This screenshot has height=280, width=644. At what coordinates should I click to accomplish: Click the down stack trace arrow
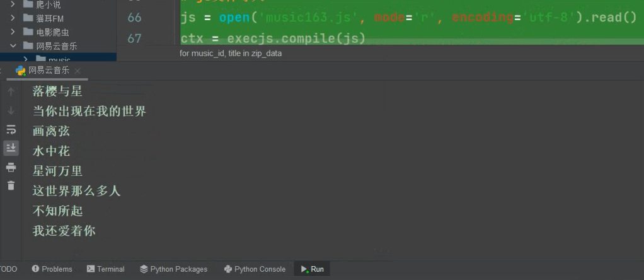pos(11,110)
